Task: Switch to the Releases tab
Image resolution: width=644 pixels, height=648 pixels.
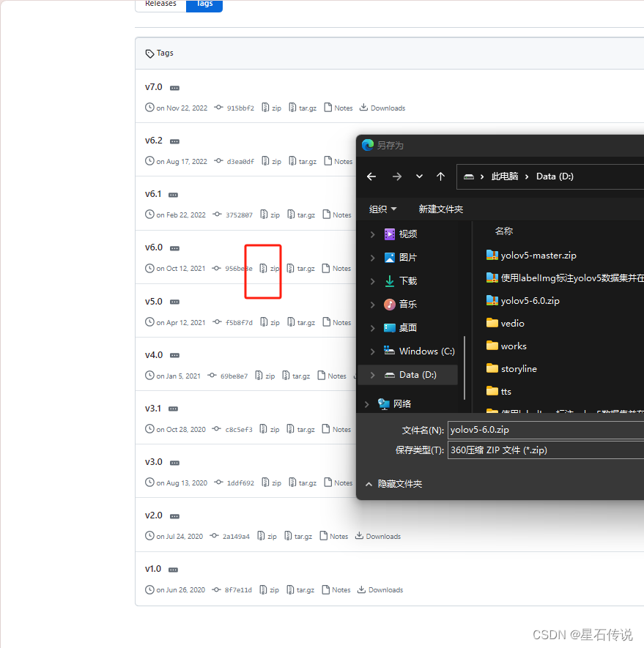Action: (160, 4)
